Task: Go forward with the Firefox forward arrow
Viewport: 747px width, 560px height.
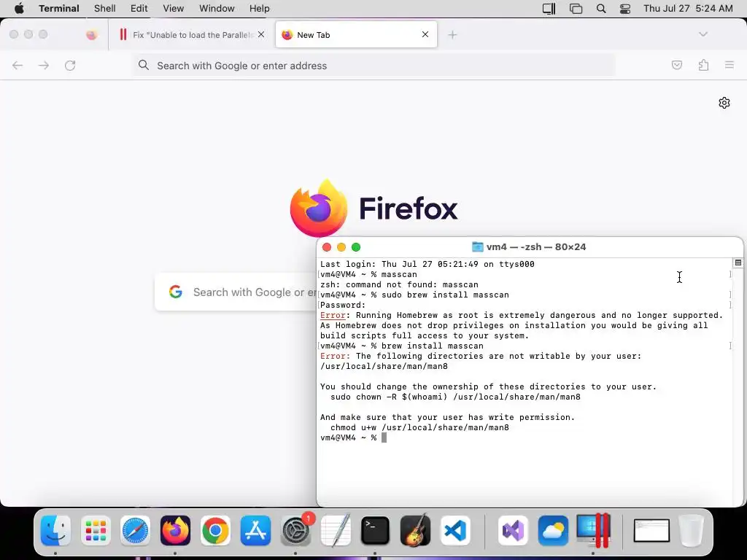Action: pos(44,65)
